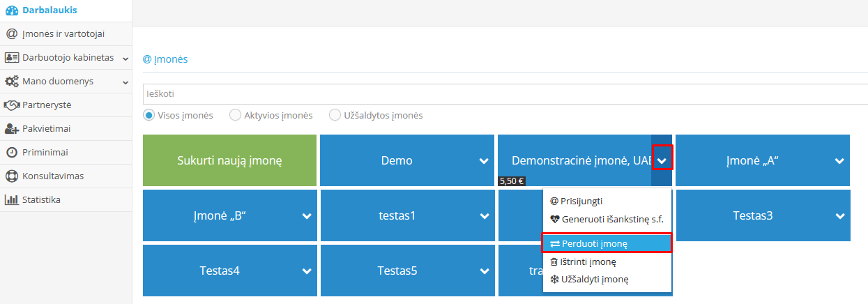Expand the Darbuotojo kabinetas sidebar submenu
Viewport: 868px width, 304px height.
[125, 59]
